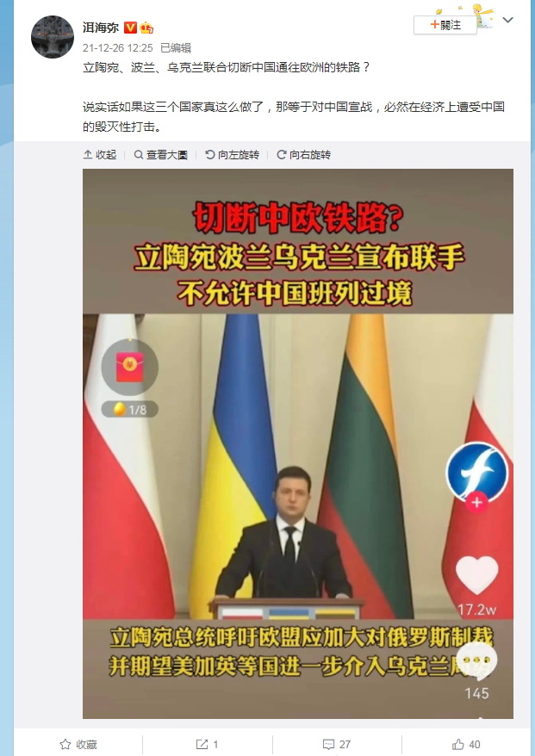Like the video with the heart icon
The image size is (535, 756).
pyautogui.click(x=476, y=575)
